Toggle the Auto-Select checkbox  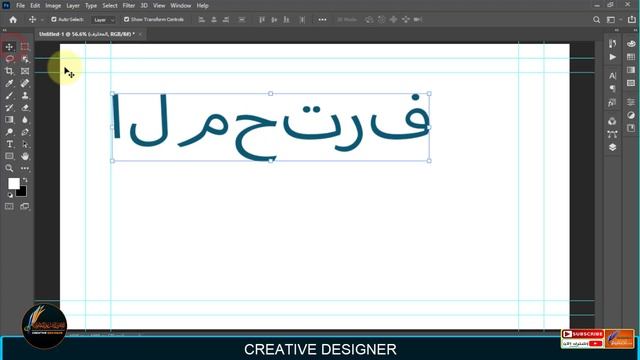[53, 19]
